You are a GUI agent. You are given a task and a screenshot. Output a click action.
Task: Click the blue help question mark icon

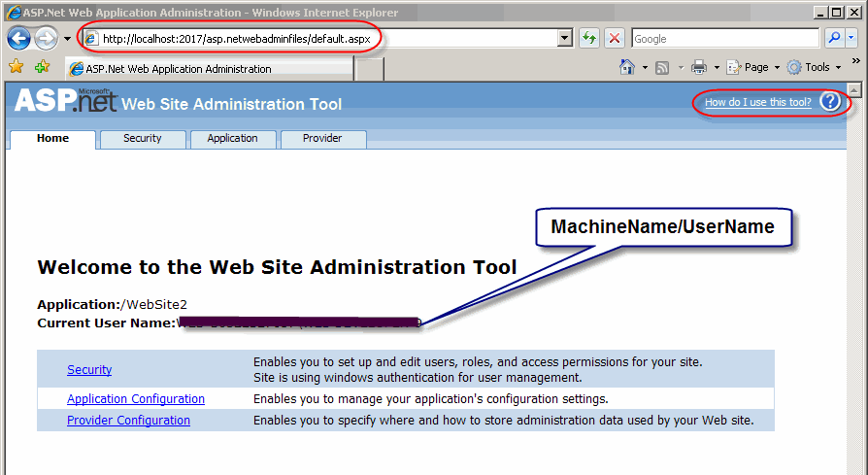(830, 102)
